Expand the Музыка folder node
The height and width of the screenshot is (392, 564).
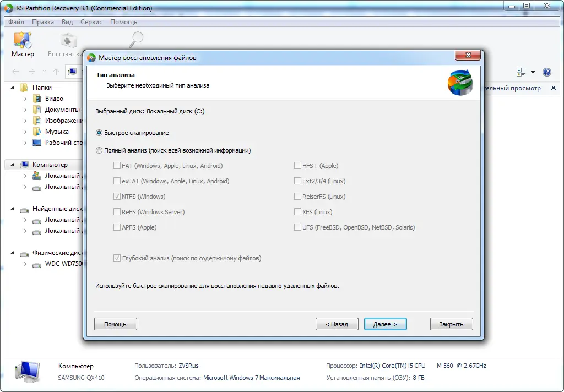pyautogui.click(x=25, y=132)
